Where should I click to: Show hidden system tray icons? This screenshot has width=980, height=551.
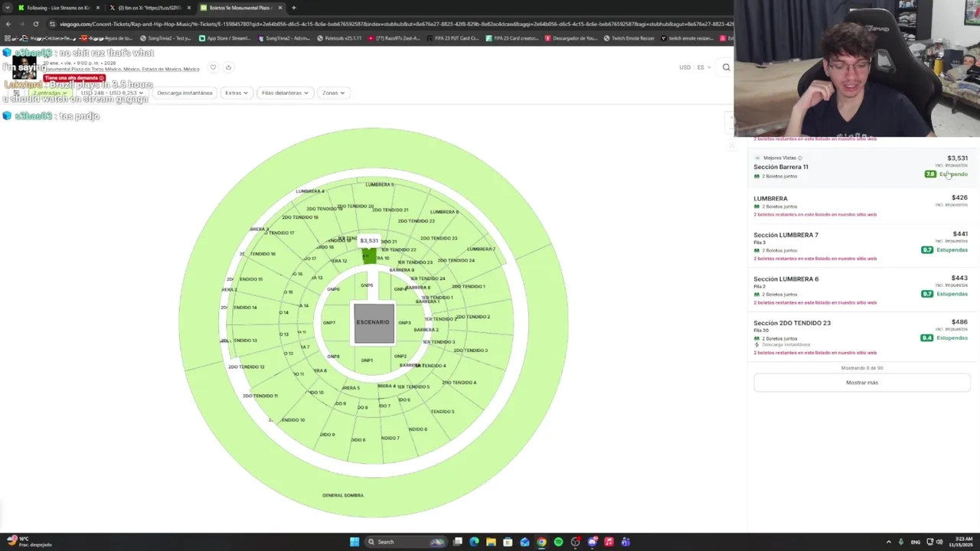[x=888, y=542]
